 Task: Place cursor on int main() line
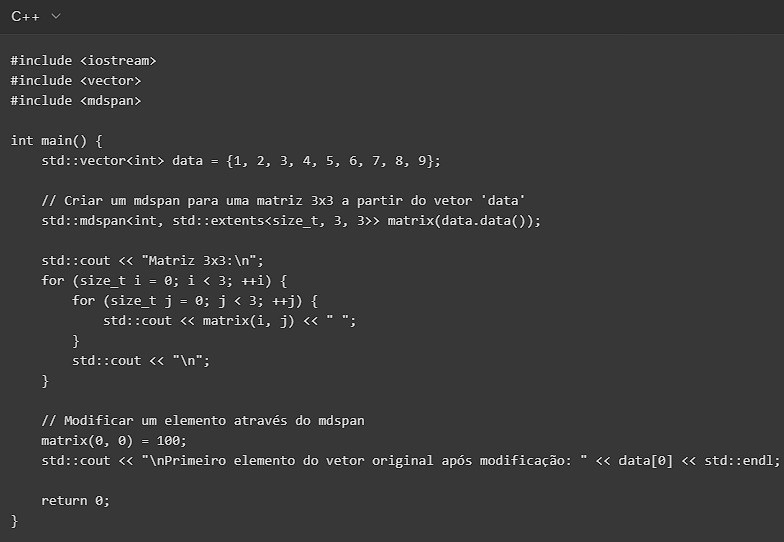(x=57, y=140)
